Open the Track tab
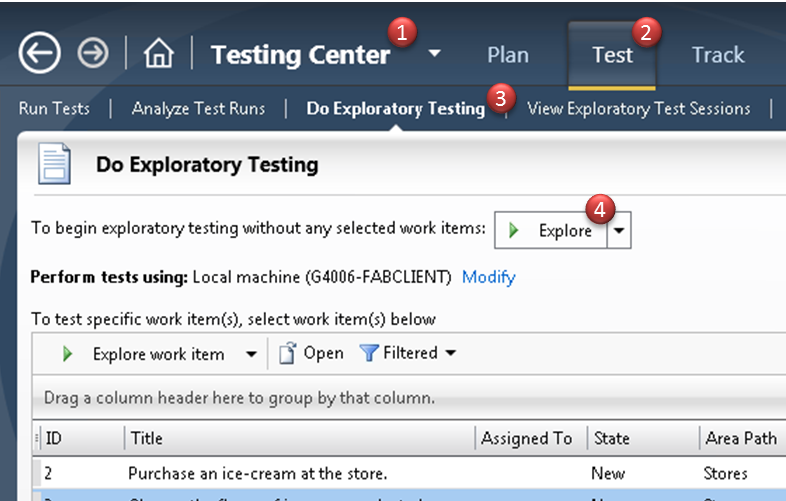 pyautogui.click(x=718, y=55)
